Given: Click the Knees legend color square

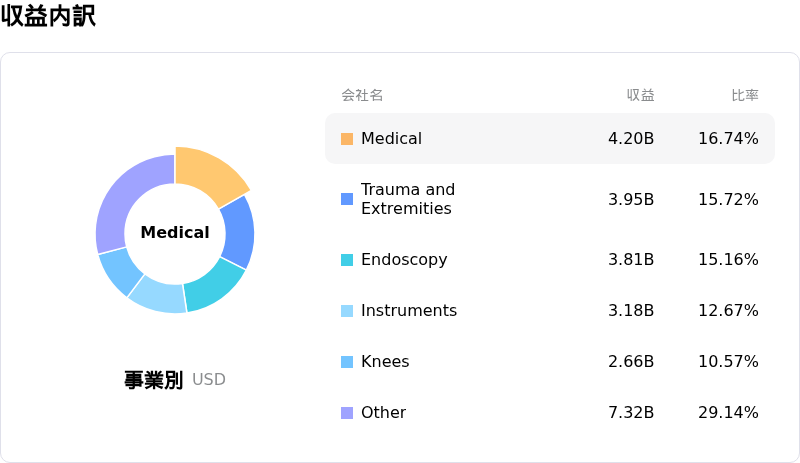Looking at the screenshot, I should pos(347,362).
